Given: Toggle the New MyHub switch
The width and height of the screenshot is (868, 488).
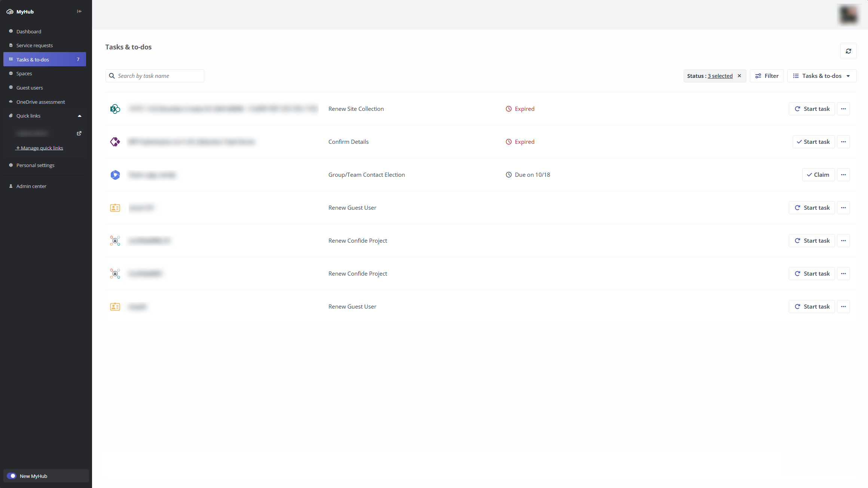Looking at the screenshot, I should click(x=12, y=476).
